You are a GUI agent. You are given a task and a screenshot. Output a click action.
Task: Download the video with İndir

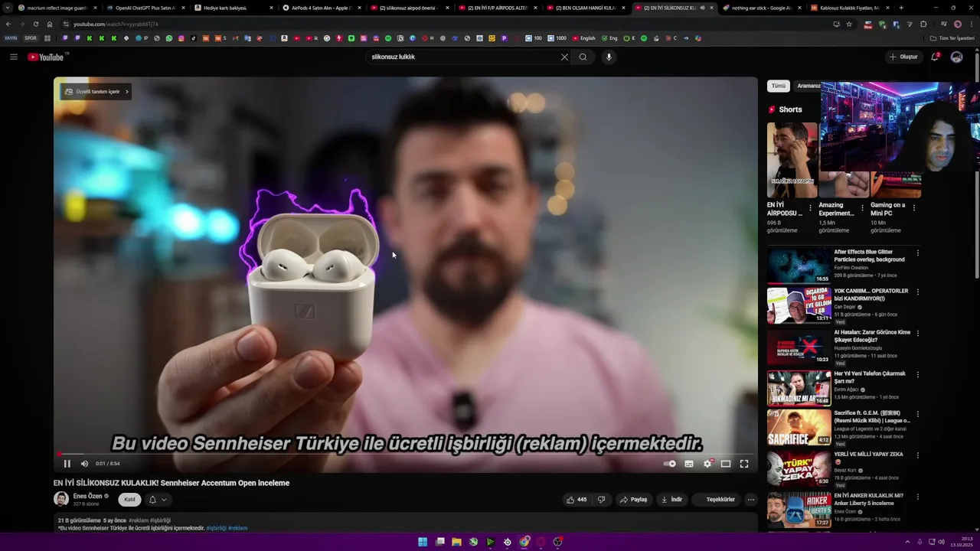[x=671, y=499]
